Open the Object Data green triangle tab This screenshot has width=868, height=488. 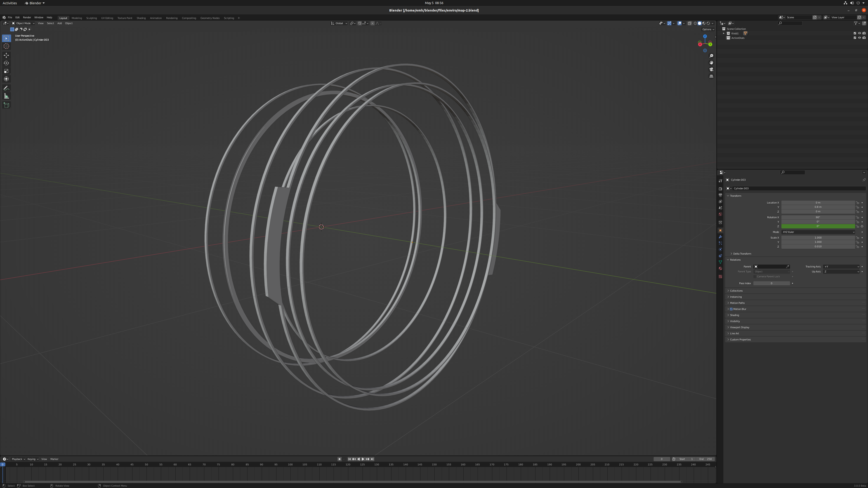click(720, 262)
